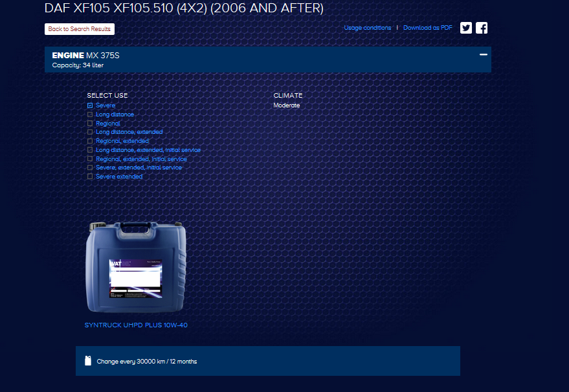
Task: Choose Regional, extended, initial service checkbox
Action: 90,159
